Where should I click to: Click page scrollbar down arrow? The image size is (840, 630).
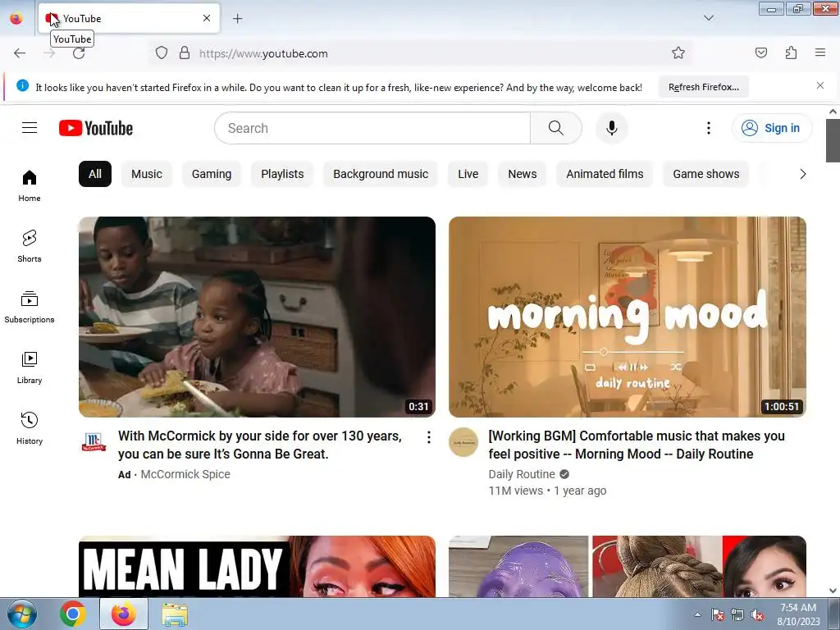[x=833, y=591]
